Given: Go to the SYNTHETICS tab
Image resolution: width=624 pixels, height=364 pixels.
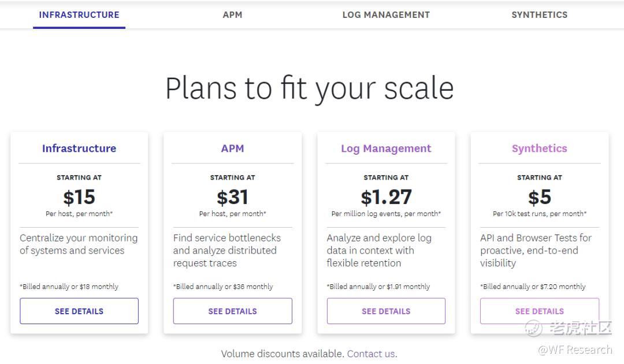Looking at the screenshot, I should click(539, 15).
